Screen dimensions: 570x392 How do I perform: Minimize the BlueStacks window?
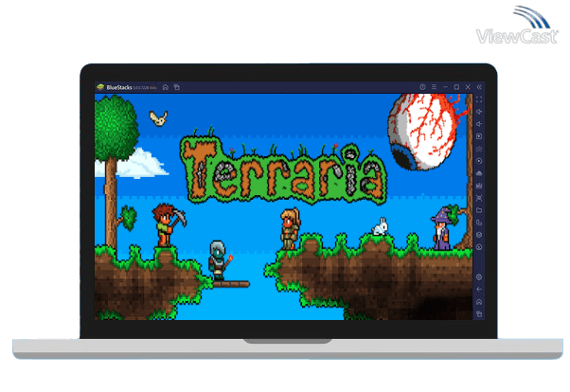pyautogui.click(x=445, y=87)
